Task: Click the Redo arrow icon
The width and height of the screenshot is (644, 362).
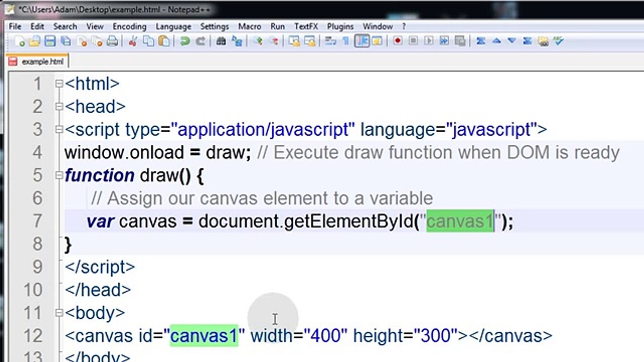Action: click(x=200, y=41)
